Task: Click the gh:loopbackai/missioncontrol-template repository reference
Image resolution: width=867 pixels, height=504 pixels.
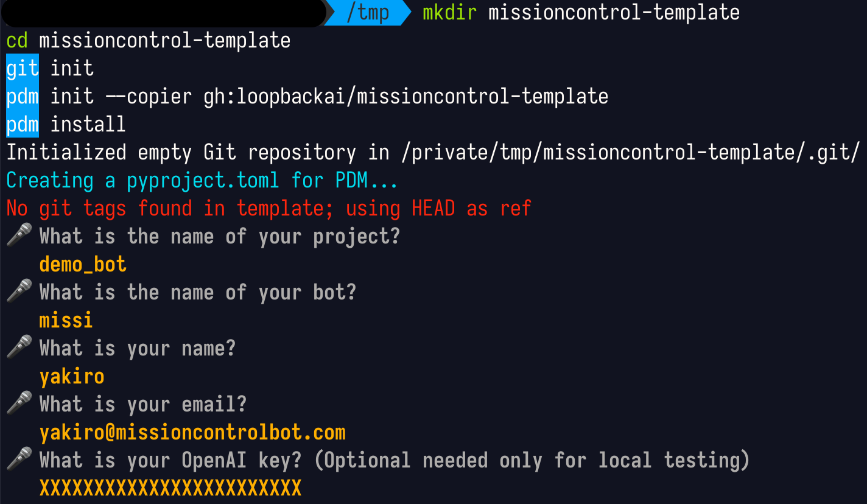Action: tap(406, 96)
